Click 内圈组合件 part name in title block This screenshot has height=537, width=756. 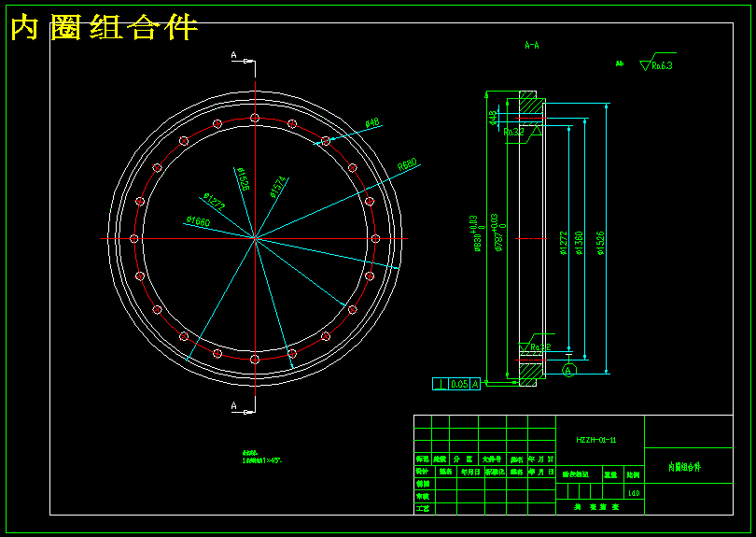point(685,467)
